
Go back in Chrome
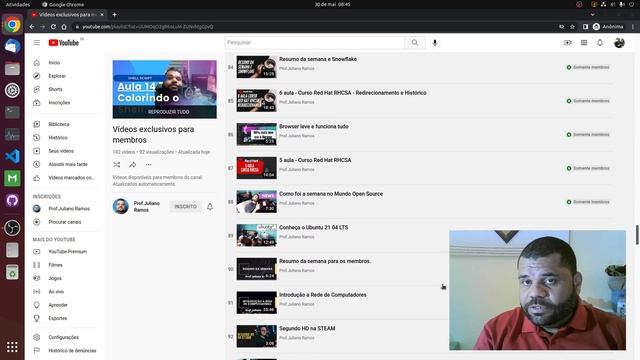coord(32,27)
